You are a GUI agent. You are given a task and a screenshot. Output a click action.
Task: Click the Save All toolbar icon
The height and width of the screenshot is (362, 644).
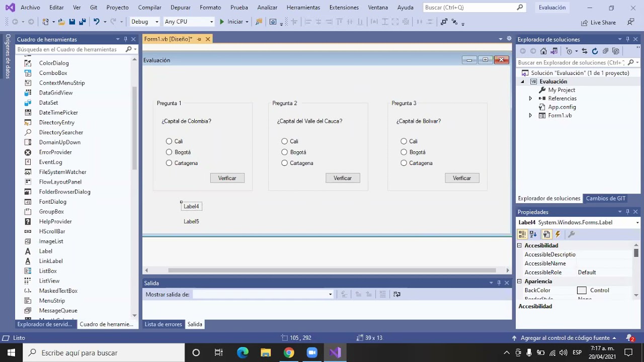pyautogui.click(x=82, y=22)
